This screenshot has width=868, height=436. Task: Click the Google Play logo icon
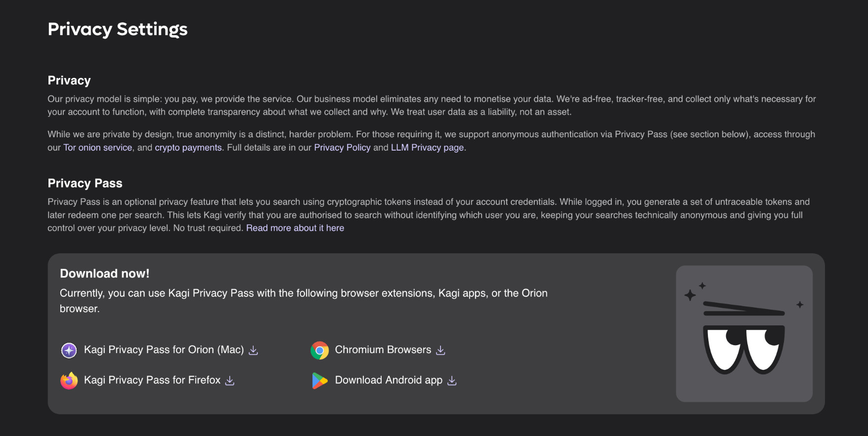pyautogui.click(x=320, y=381)
